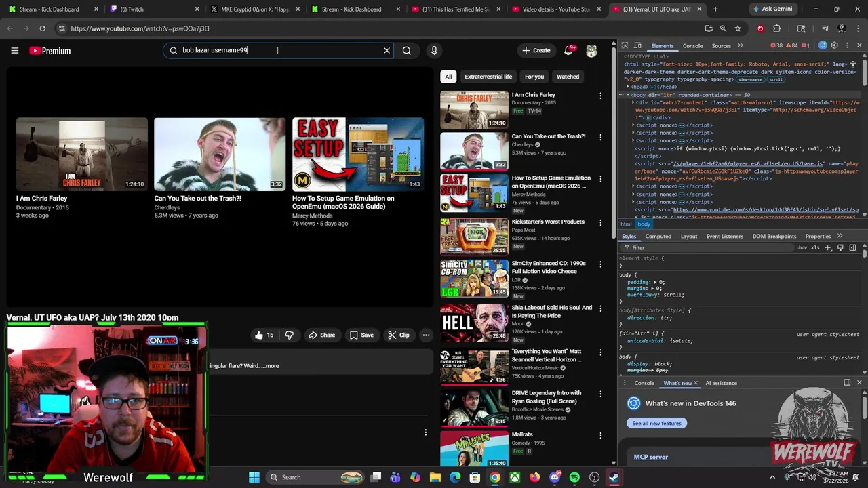
Task: Switch to DevTools Sources tab
Action: coord(721,46)
